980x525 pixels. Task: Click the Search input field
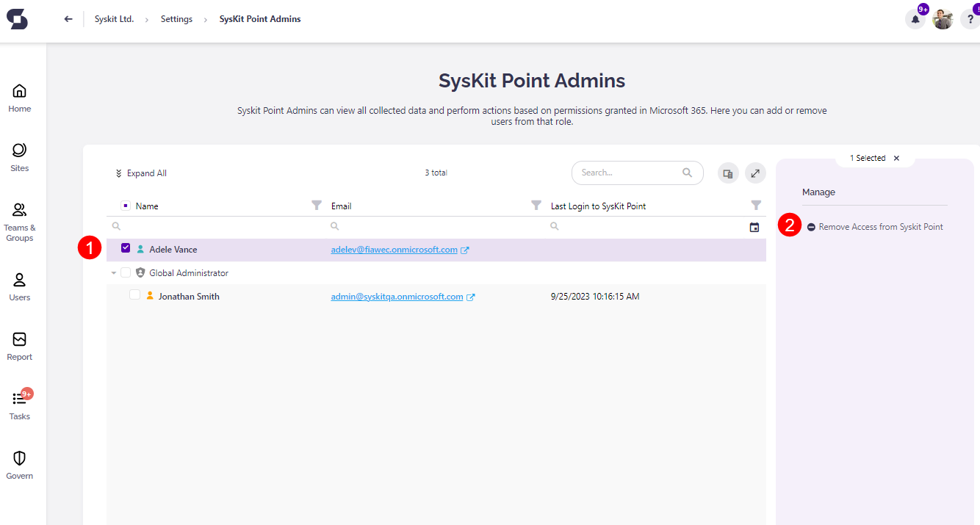point(629,173)
